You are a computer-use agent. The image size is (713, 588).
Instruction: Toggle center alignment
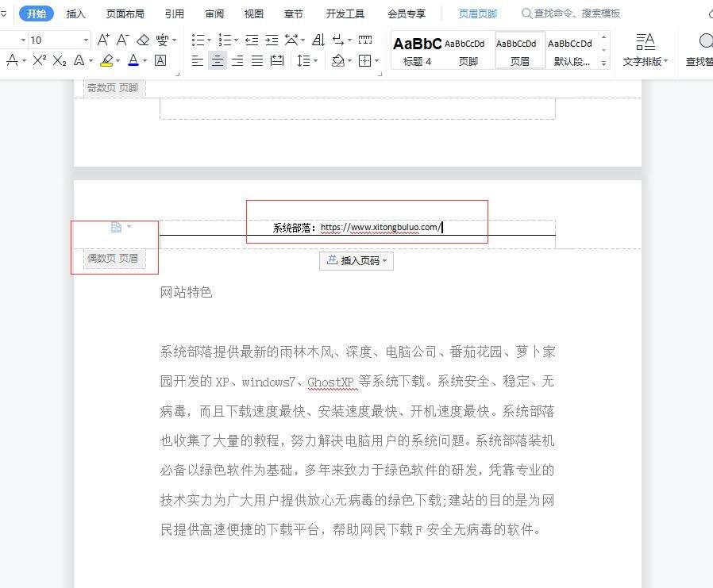[218, 60]
